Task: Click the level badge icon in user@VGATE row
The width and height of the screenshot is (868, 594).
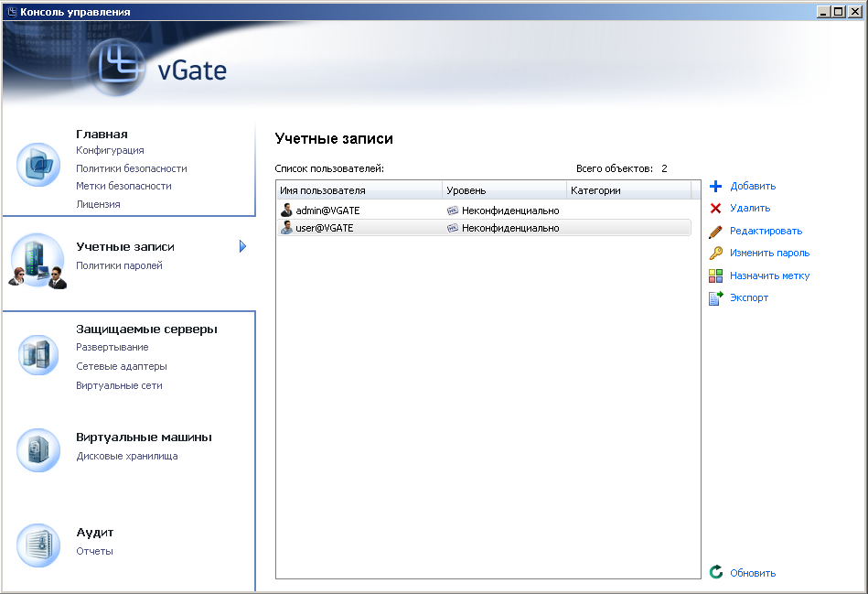Action: pos(452,228)
